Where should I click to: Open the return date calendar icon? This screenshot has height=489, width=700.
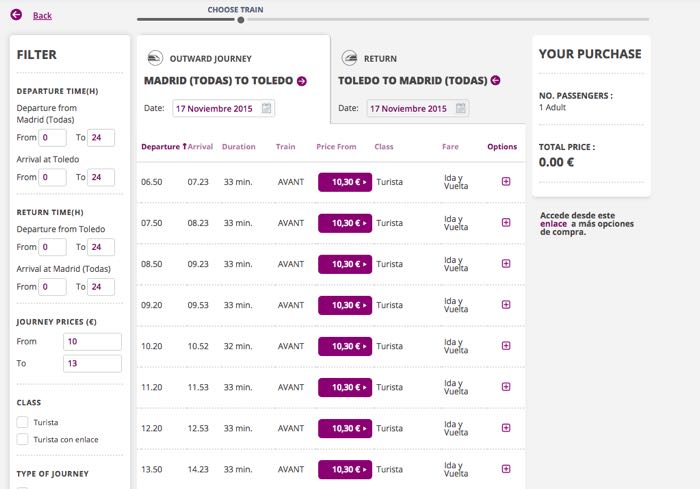coord(461,108)
